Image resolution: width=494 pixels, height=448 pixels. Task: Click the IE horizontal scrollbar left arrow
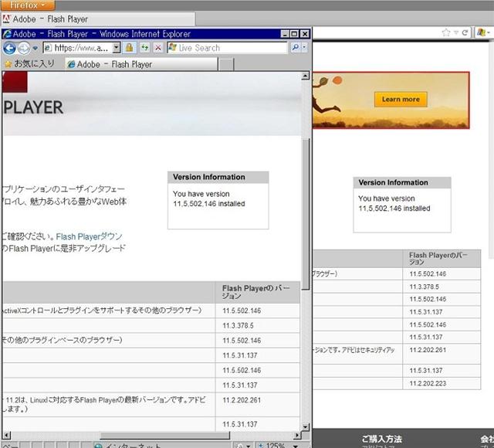[6, 436]
